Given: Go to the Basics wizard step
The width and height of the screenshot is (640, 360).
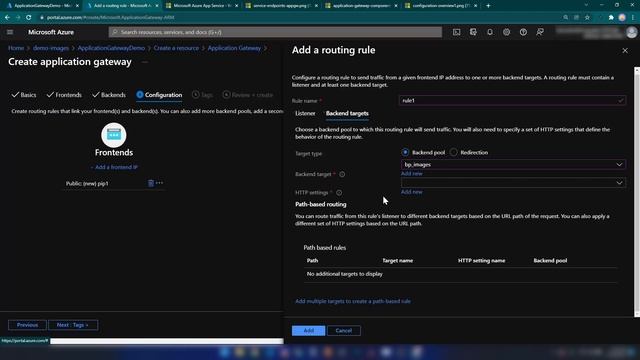Looking at the screenshot, I should coord(24,95).
